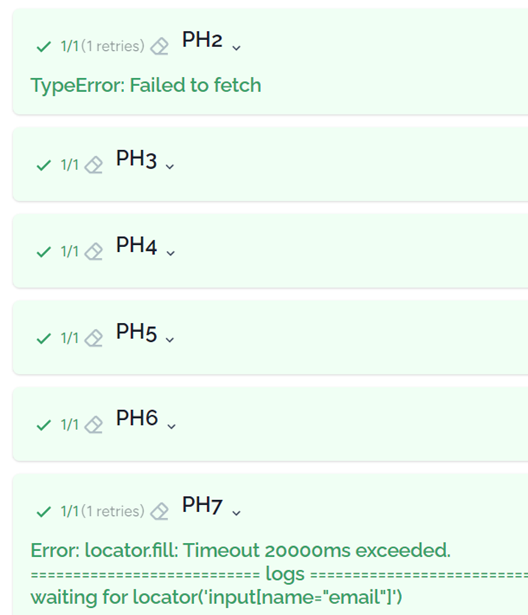Click the eraser icon beside PH2

point(160,47)
